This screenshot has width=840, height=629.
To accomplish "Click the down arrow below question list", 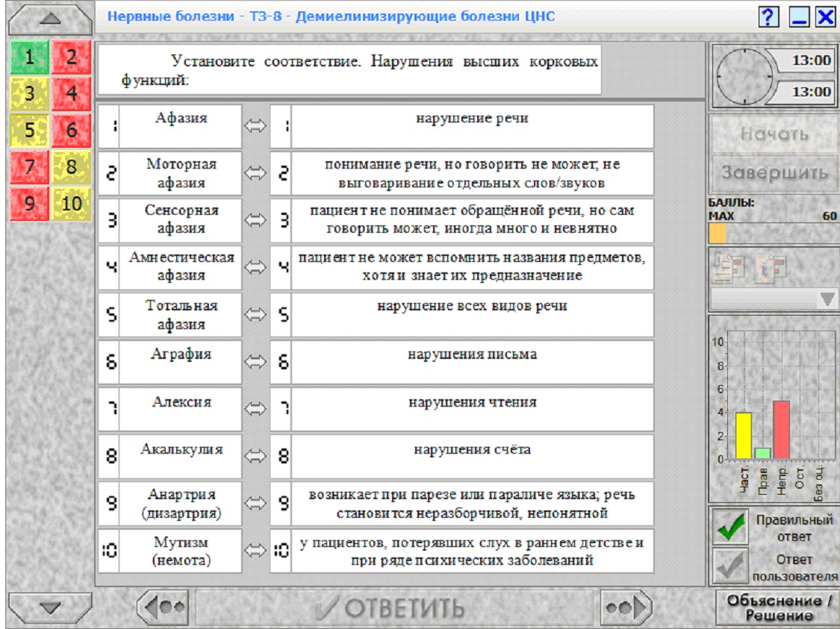I will (x=50, y=607).
